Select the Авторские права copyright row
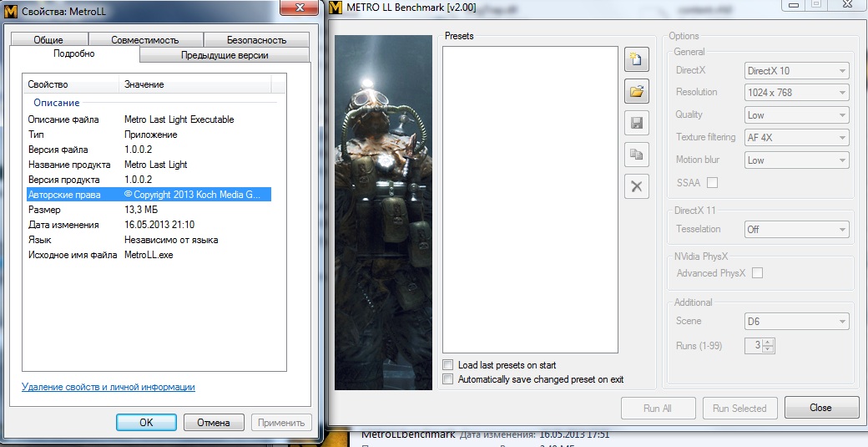 tap(149, 195)
